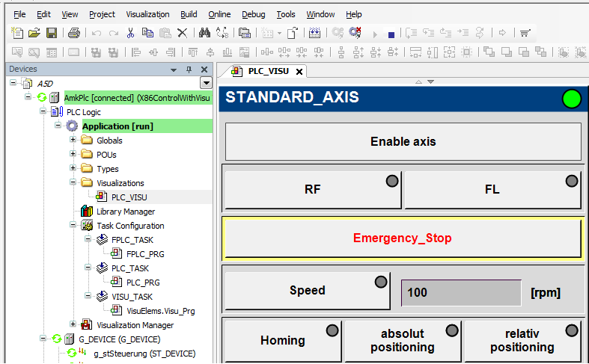Open the Online menu

219,14
